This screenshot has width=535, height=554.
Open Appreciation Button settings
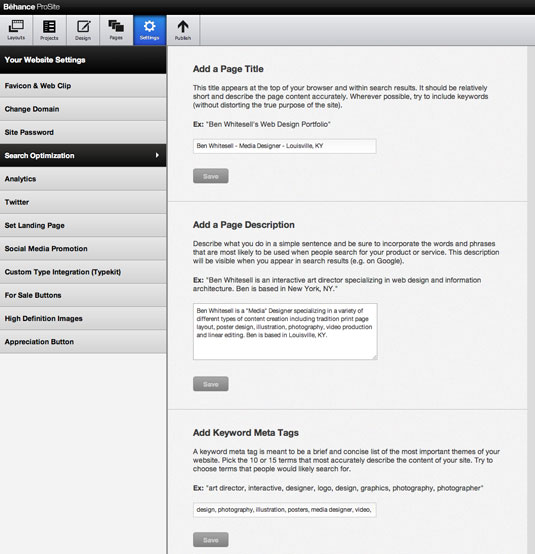[x=83, y=342]
